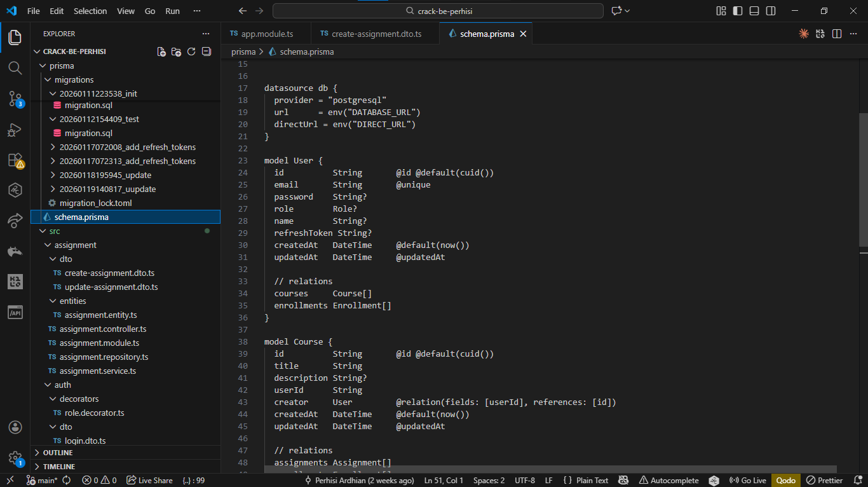Click the New File icon in Explorer
The height and width of the screenshot is (487, 868).
click(161, 51)
